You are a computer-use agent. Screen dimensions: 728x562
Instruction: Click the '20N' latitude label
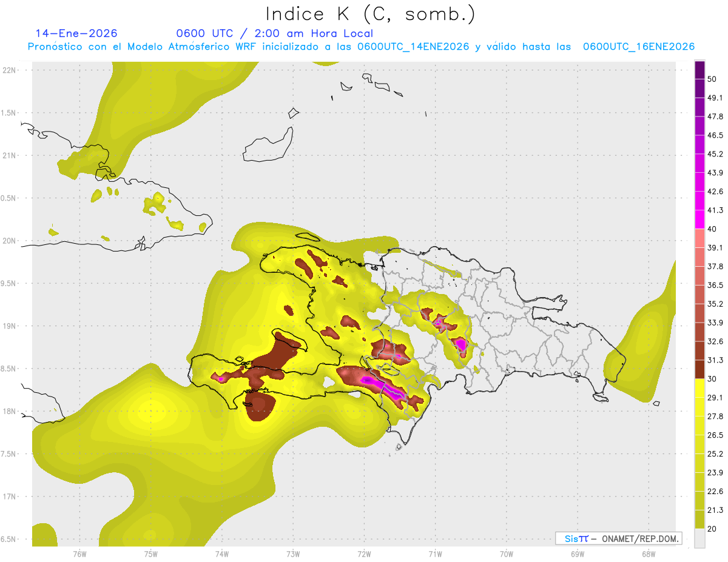(x=9, y=241)
